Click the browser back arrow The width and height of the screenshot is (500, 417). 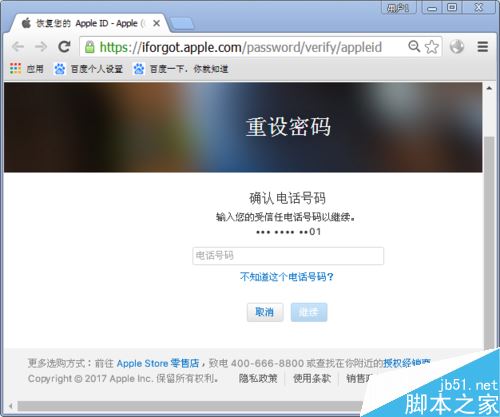(18, 47)
